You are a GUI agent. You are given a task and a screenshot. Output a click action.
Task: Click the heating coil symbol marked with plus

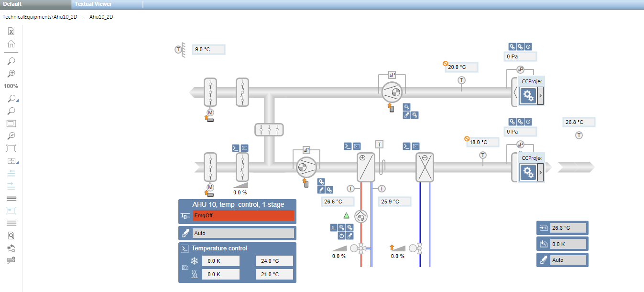pos(366,168)
